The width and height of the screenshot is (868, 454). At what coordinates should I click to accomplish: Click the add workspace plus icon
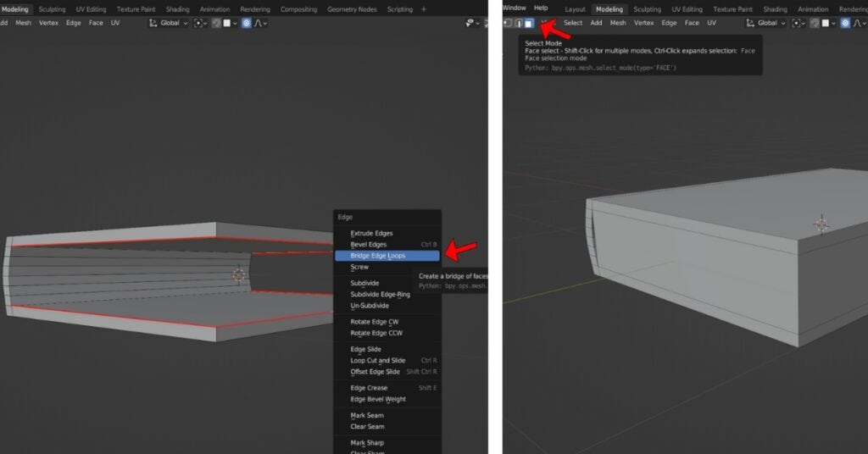(424, 9)
